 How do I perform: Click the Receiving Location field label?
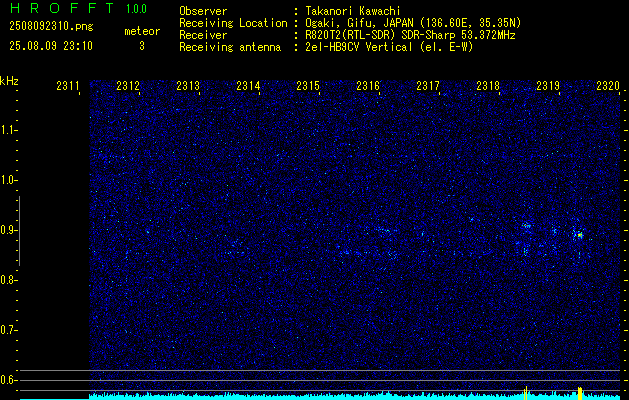(x=233, y=23)
